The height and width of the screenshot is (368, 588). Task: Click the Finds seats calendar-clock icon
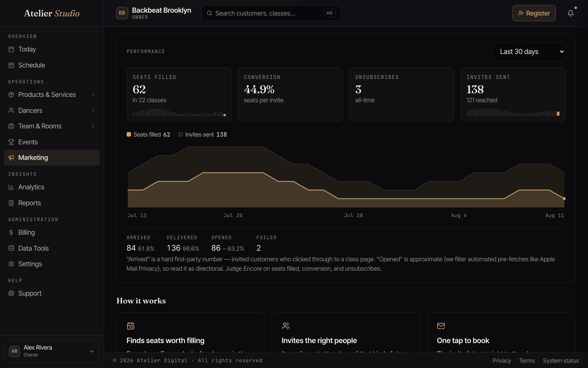click(131, 326)
